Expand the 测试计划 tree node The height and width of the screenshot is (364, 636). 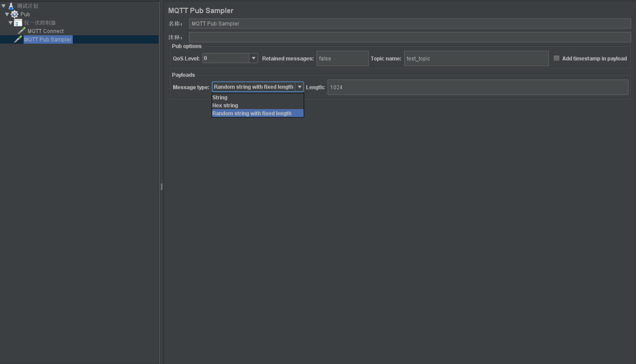(x=4, y=5)
